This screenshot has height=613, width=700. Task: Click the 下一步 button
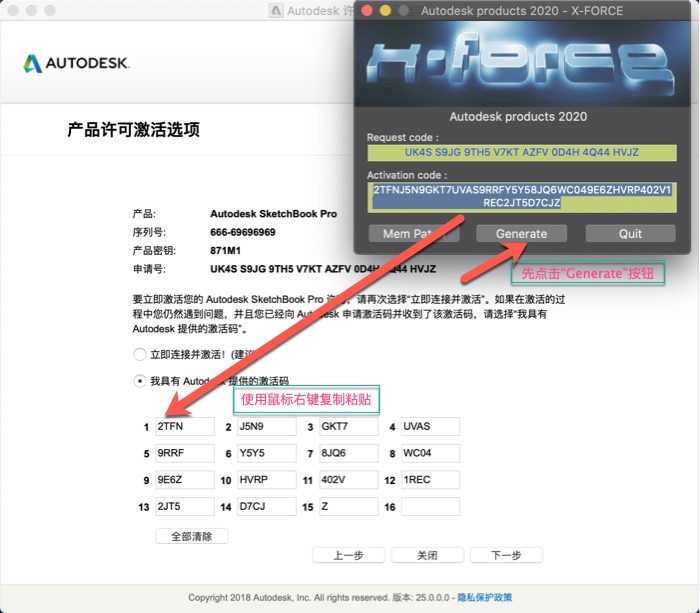pos(506,555)
